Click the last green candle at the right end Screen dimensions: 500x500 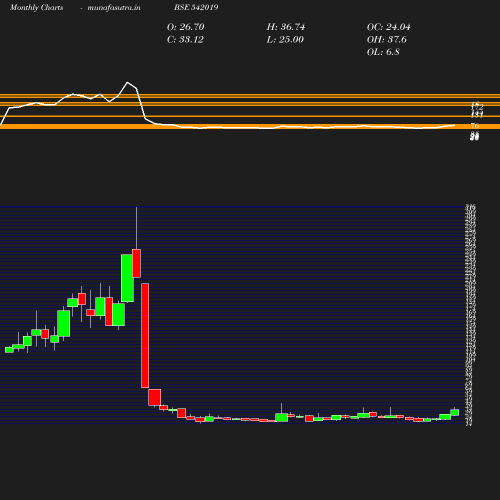coord(455,412)
